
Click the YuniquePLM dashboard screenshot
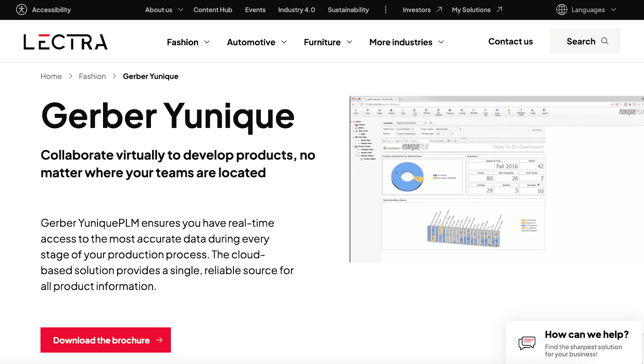click(497, 179)
